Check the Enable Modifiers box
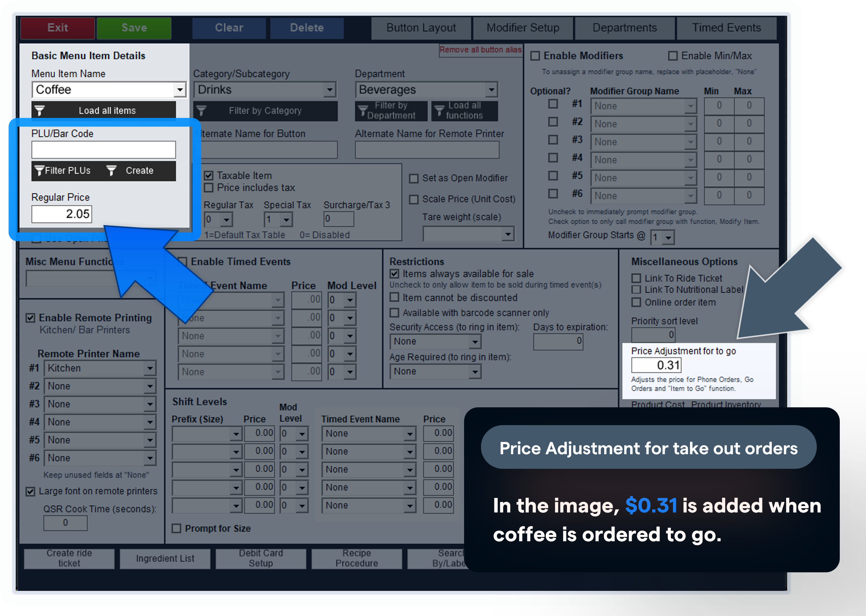Screen dimensions: 866x616 [x=535, y=56]
